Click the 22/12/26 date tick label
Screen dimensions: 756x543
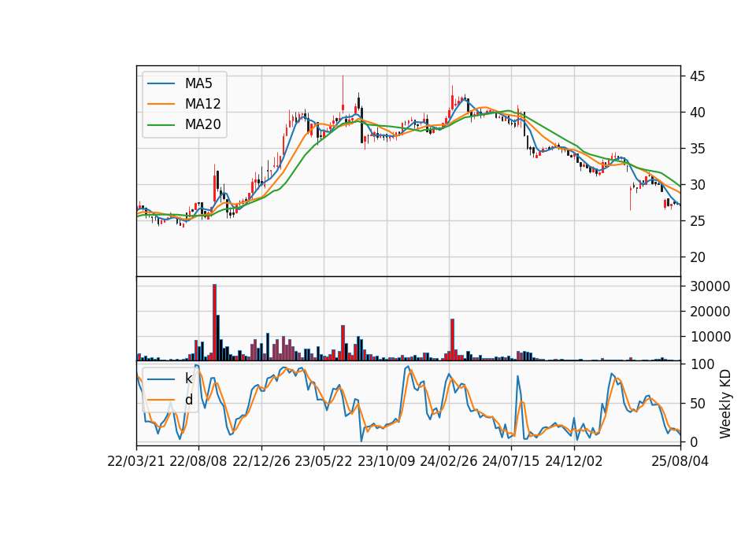[x=261, y=461]
